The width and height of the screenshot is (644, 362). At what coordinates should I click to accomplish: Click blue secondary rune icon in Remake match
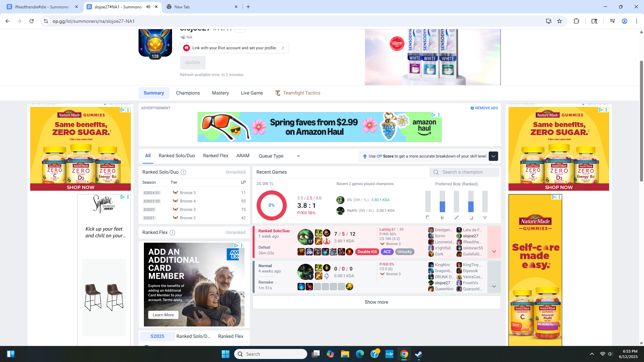coord(327,276)
